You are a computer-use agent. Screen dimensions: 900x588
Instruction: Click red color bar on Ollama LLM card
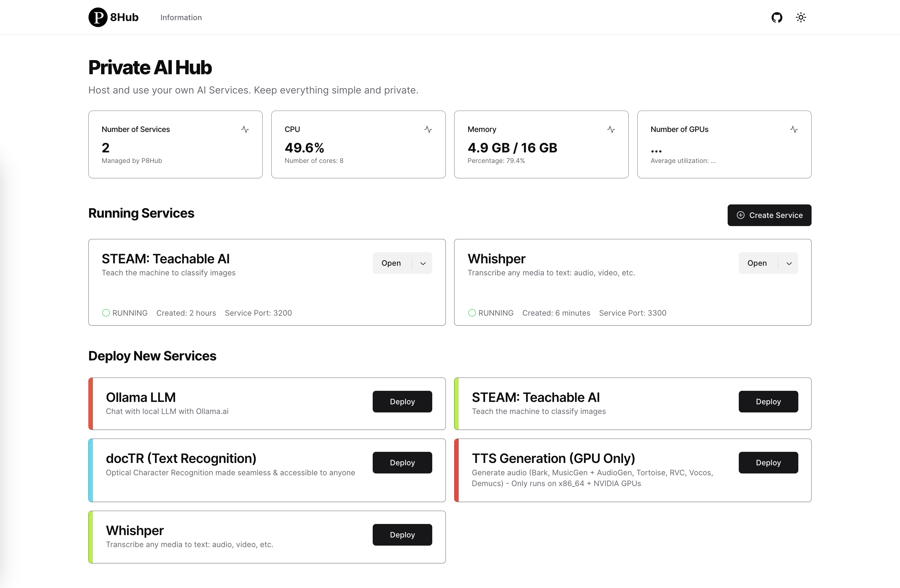tap(91, 403)
